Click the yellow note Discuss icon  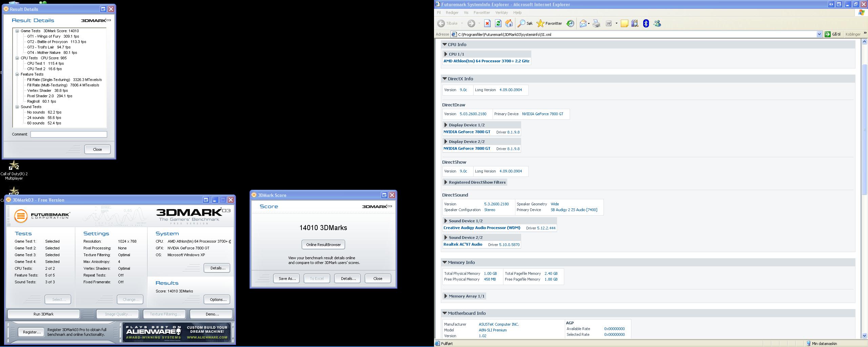(x=624, y=23)
